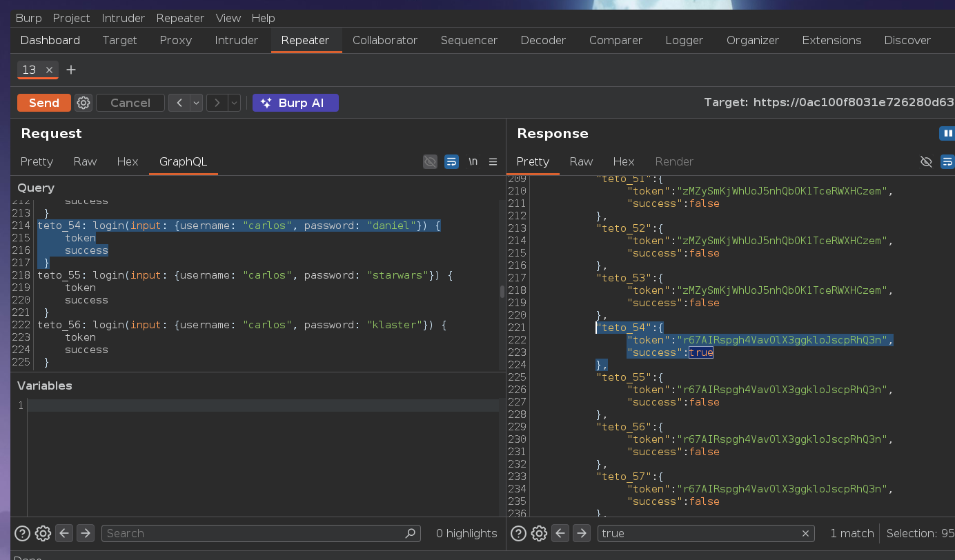This screenshot has height=560, width=955.
Task: Select Request Raw view tab
Action: click(85, 161)
